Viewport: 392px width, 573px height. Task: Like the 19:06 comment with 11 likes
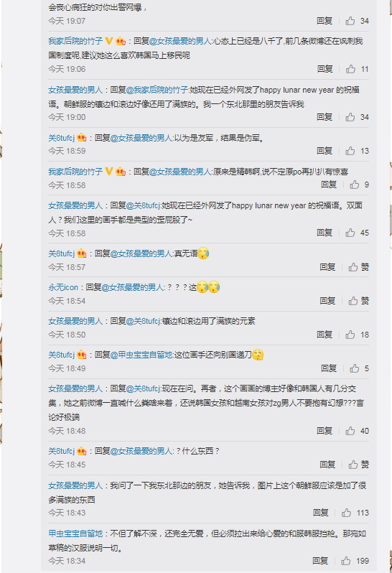[350, 69]
